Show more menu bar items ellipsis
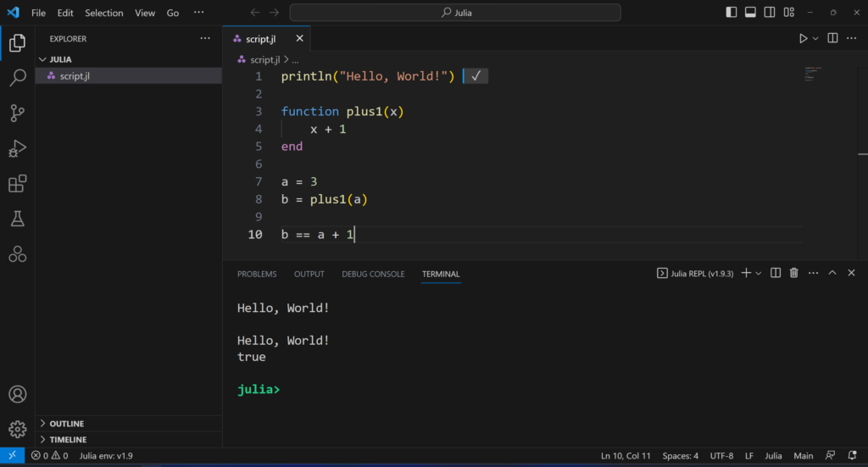 point(198,12)
